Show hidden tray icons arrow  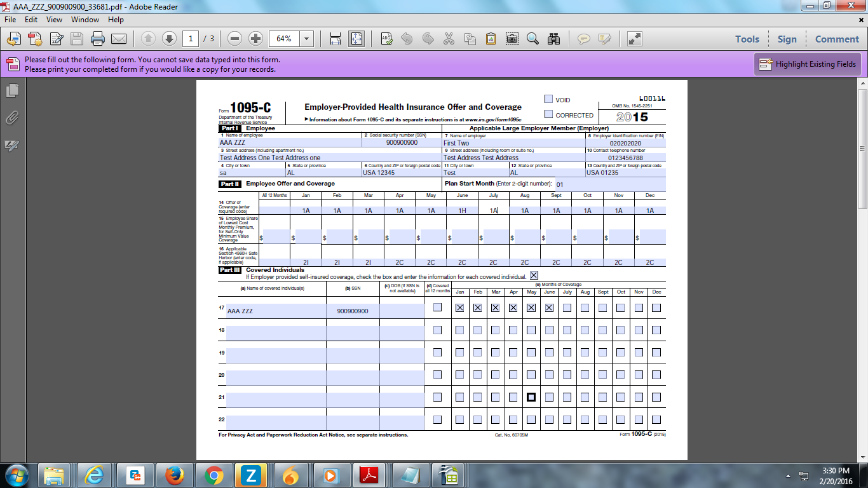[789, 475]
